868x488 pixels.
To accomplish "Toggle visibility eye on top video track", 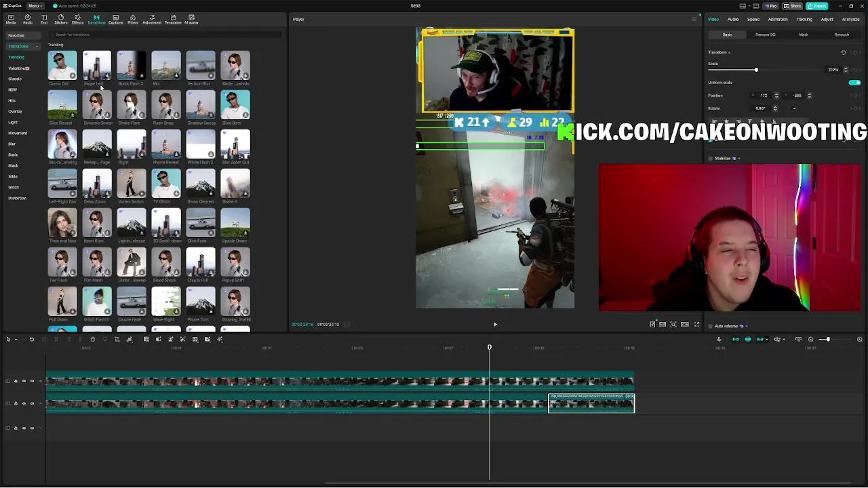I will [24, 381].
